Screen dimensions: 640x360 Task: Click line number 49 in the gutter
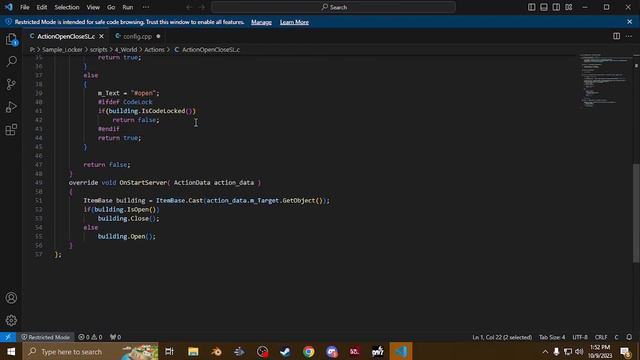(39, 182)
